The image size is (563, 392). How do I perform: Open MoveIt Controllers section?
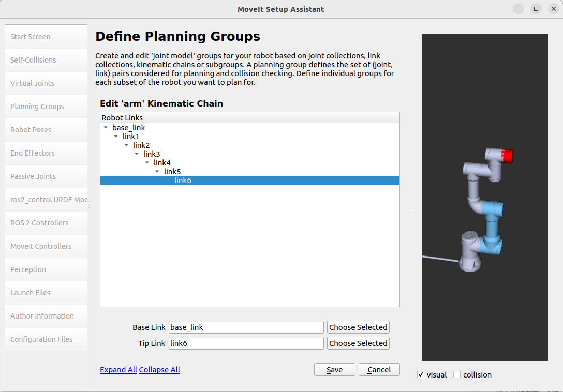46,246
